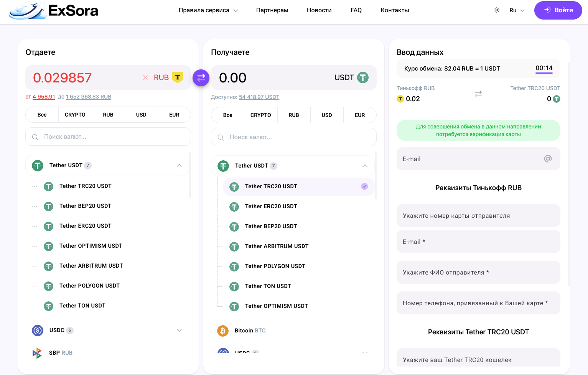Expand the USDC group in give list
The height and width of the screenshot is (375, 588).
pyautogui.click(x=179, y=331)
